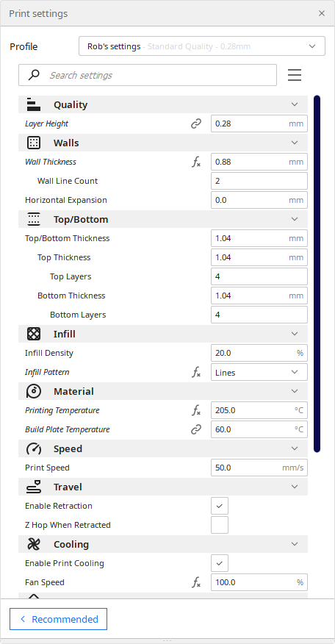335x644 pixels.
Task: Focus the Print Speed value field
Action: click(x=259, y=468)
